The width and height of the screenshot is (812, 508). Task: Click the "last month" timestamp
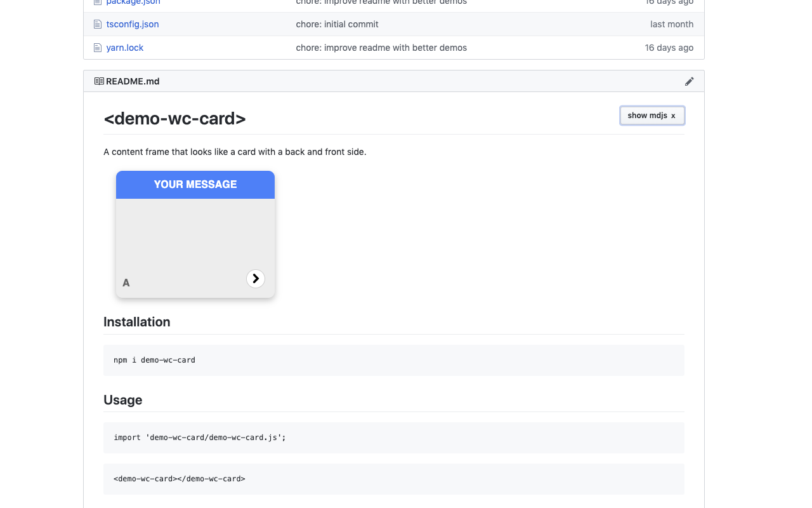[x=672, y=24]
